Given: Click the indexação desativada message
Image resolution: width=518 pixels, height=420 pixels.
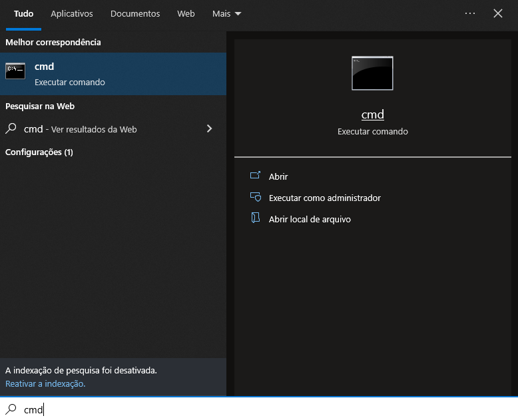Looking at the screenshot, I should tap(81, 371).
